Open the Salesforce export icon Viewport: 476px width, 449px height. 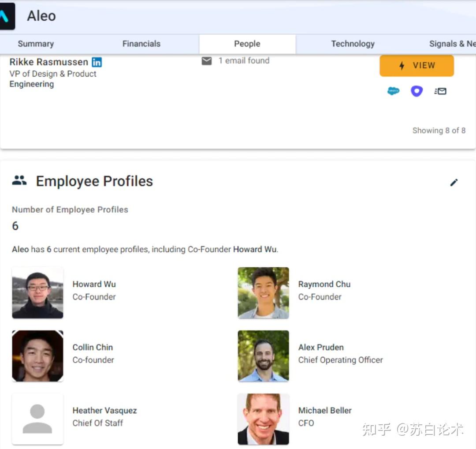(393, 91)
